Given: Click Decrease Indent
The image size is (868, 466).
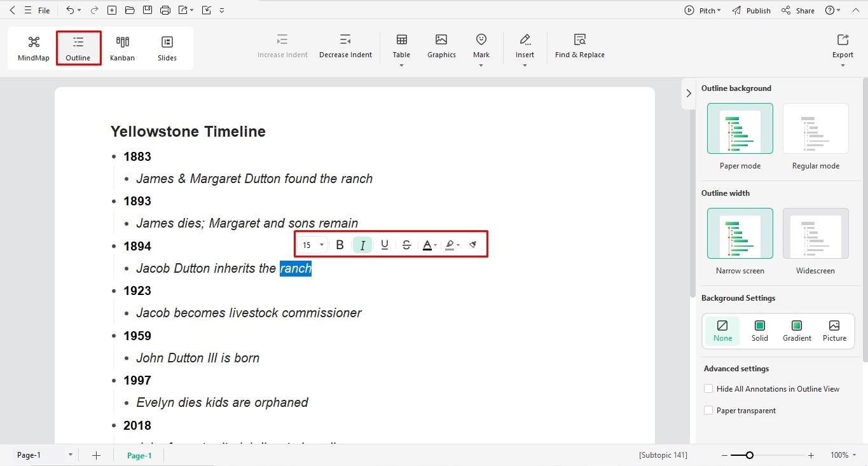Looking at the screenshot, I should pos(345,46).
